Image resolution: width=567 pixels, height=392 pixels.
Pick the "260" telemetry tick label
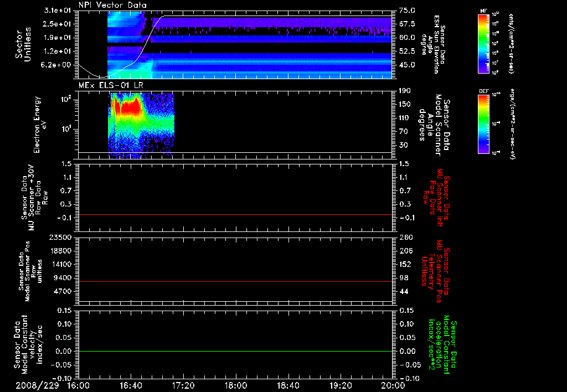(x=406, y=237)
